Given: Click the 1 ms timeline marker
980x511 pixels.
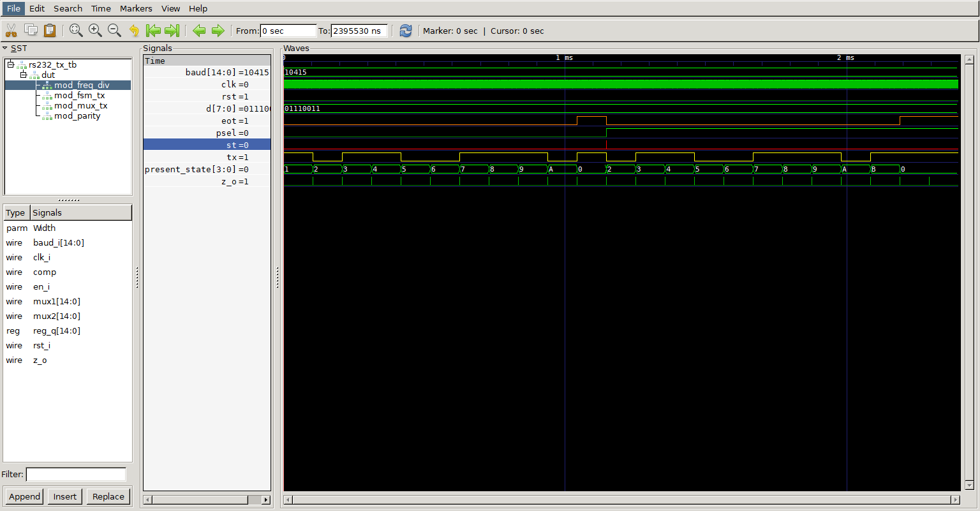Looking at the screenshot, I should coord(564,57).
